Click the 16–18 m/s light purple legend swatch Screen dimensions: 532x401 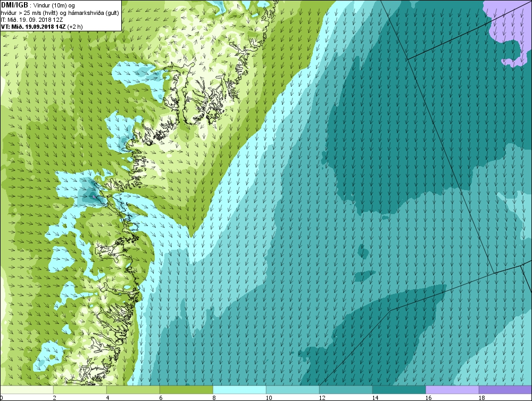(452, 390)
